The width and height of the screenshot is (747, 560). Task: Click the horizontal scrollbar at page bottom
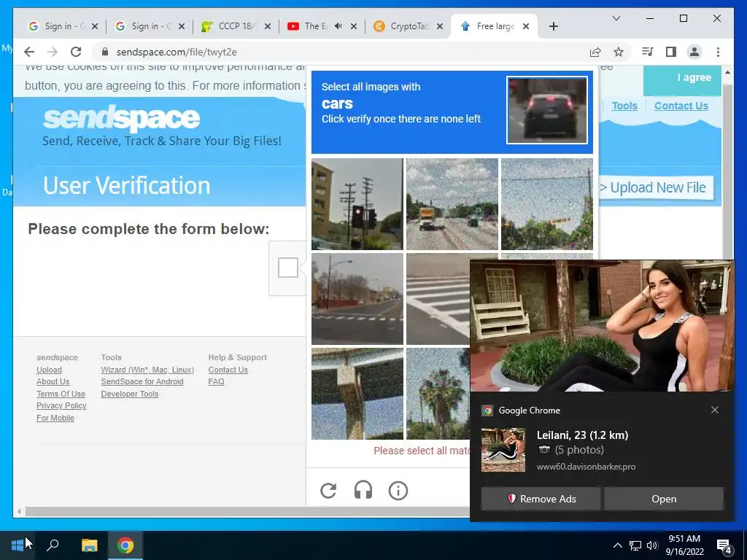click(248, 511)
